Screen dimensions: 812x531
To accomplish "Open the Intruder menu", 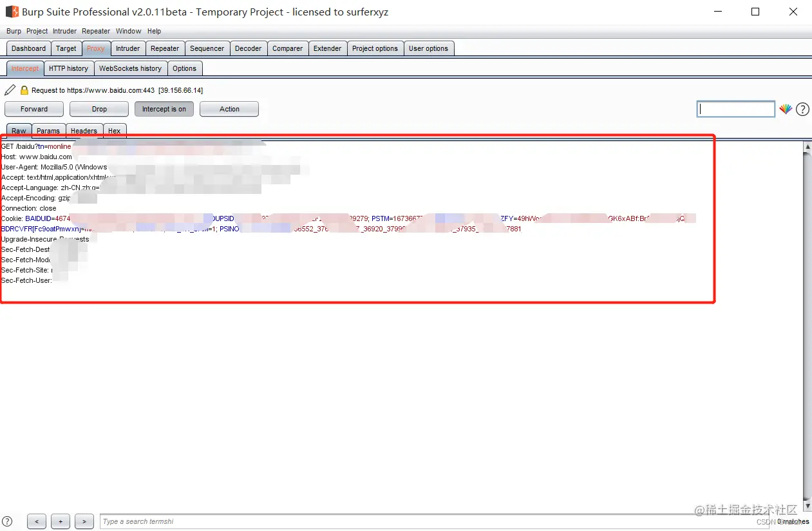I will coord(65,31).
